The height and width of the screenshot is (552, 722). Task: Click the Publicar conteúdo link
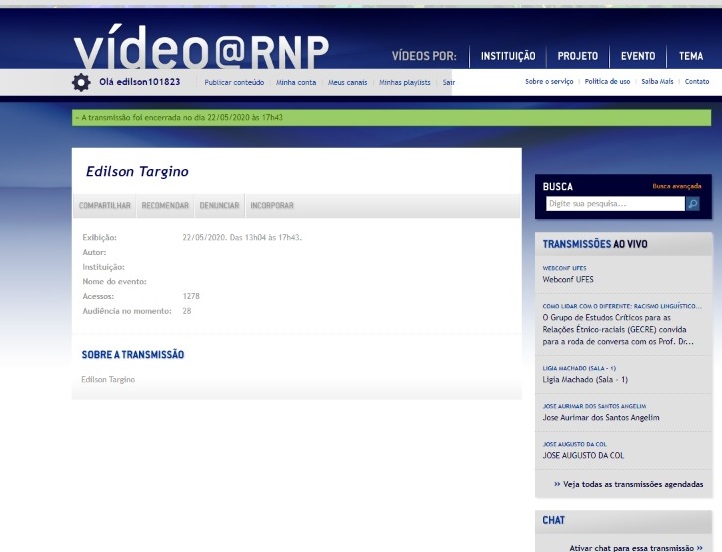coord(234,82)
